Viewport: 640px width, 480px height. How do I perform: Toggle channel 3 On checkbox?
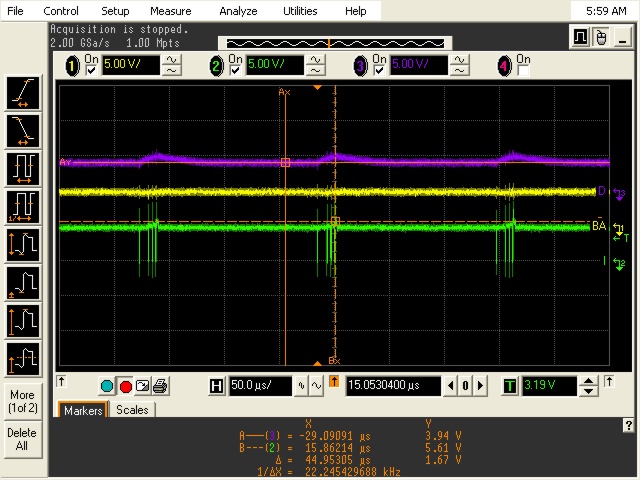click(x=379, y=71)
